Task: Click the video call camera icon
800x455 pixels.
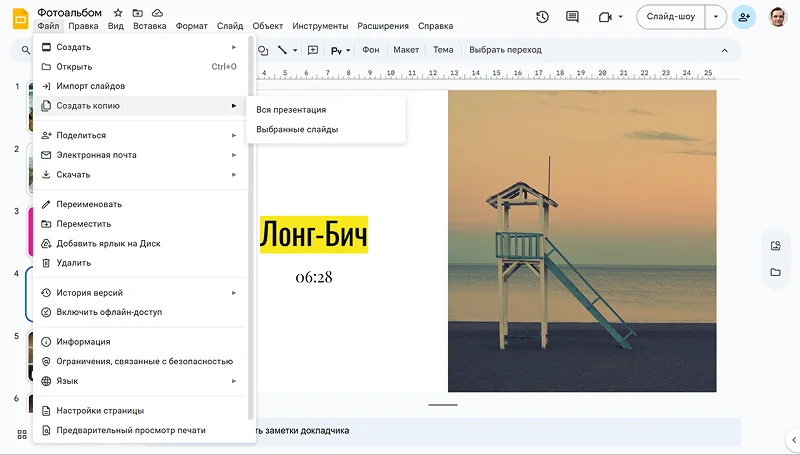Action: tap(604, 17)
